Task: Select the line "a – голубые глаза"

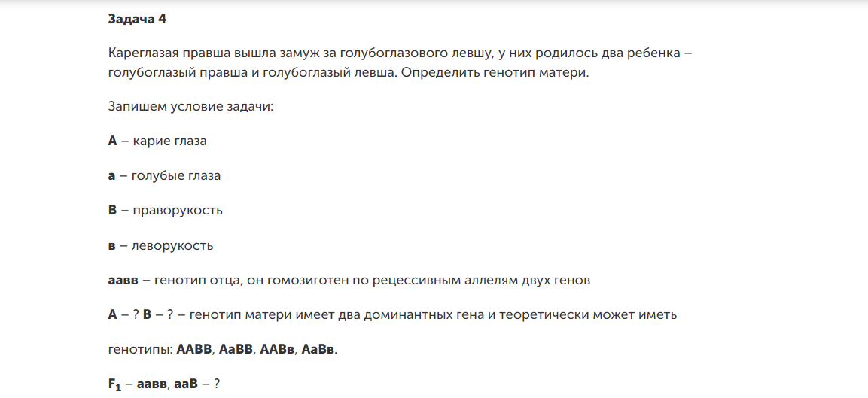Action: click(164, 175)
